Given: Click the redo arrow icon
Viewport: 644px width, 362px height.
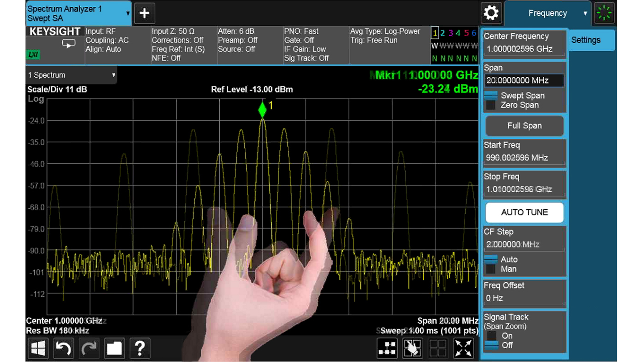Looking at the screenshot, I should pyautogui.click(x=89, y=348).
